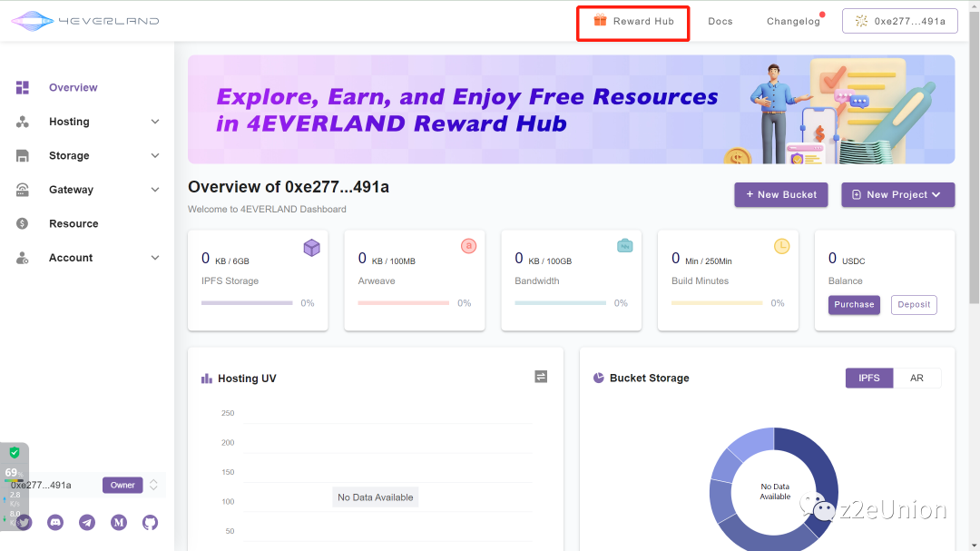Click the Account icon in the sidebar

23,258
